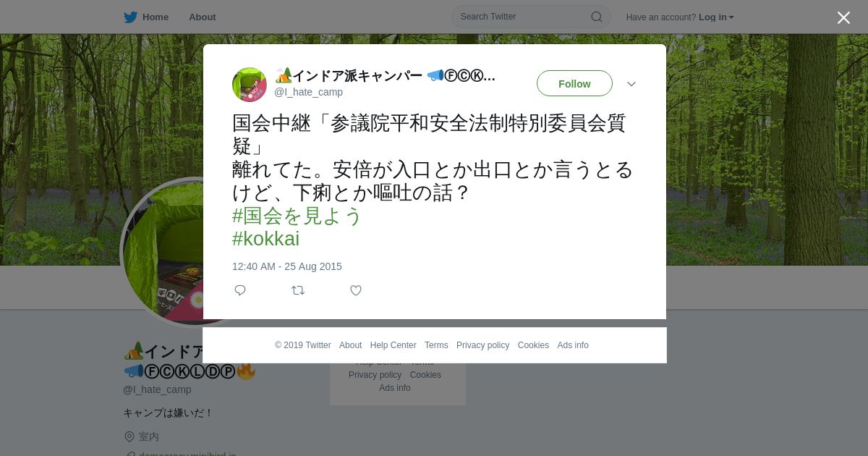
Task: Click the search magnifier icon
Action: [597, 17]
